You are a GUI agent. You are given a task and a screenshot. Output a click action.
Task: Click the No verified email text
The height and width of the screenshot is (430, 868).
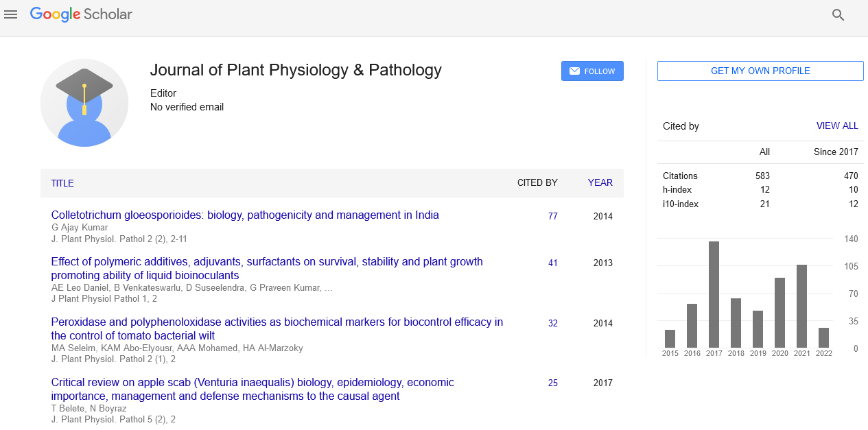pos(187,107)
